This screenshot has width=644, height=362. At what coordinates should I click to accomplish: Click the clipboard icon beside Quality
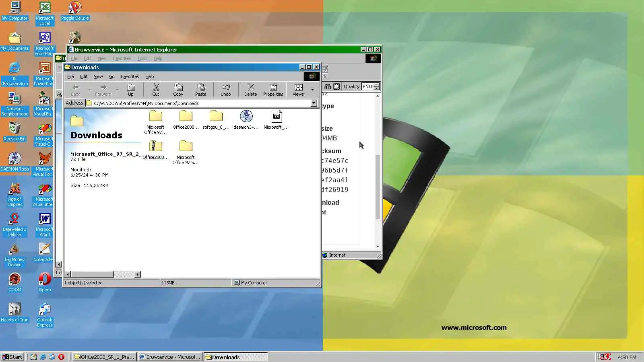tap(336, 86)
